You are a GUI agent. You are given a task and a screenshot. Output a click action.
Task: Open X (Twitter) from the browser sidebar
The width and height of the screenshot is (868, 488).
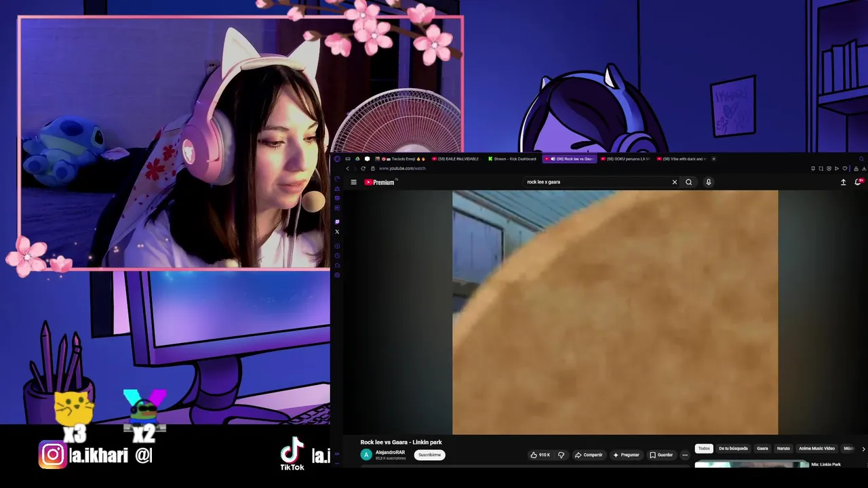point(337,232)
